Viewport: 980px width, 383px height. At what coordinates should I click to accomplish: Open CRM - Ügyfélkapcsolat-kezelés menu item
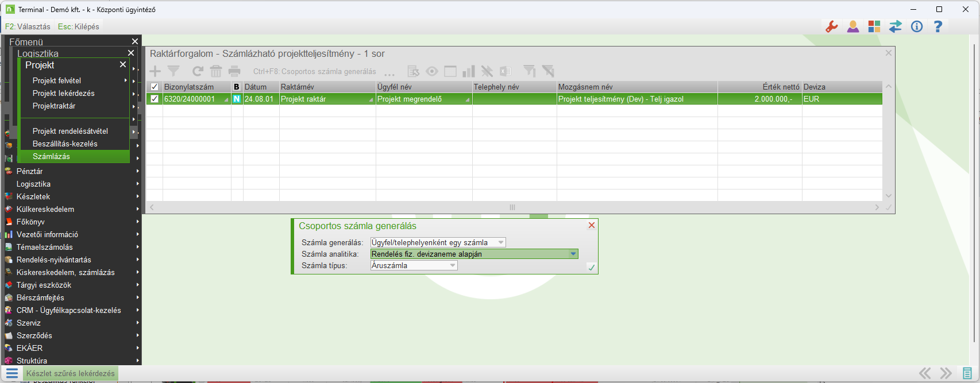coord(72,310)
